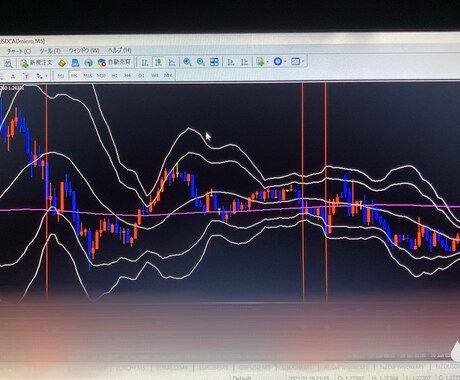The image size is (460, 380).
Task: Select the arrows drawing tool icon
Action: coord(40,76)
